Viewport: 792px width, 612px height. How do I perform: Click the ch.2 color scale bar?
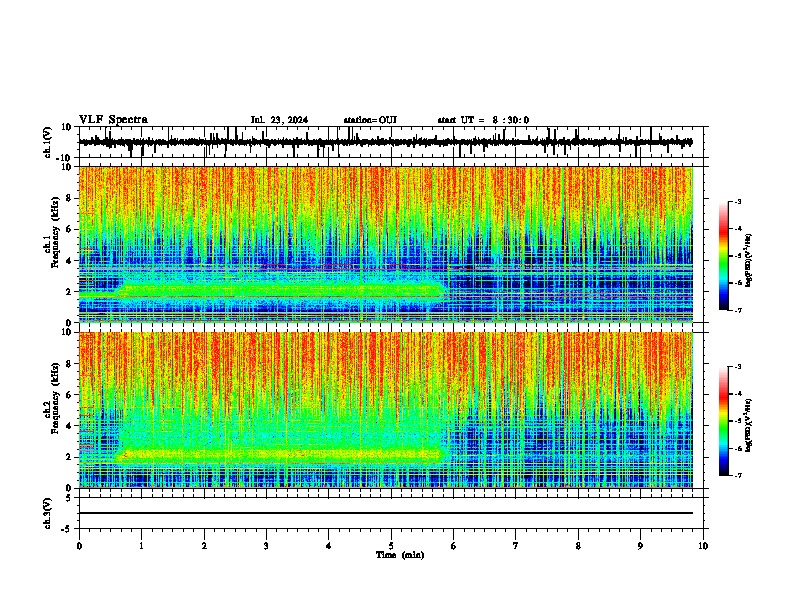pyautogui.click(x=724, y=421)
